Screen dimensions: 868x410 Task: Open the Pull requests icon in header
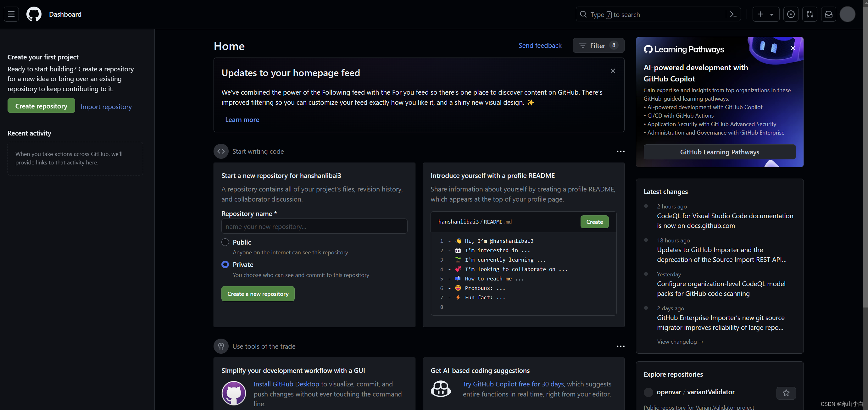coord(810,14)
